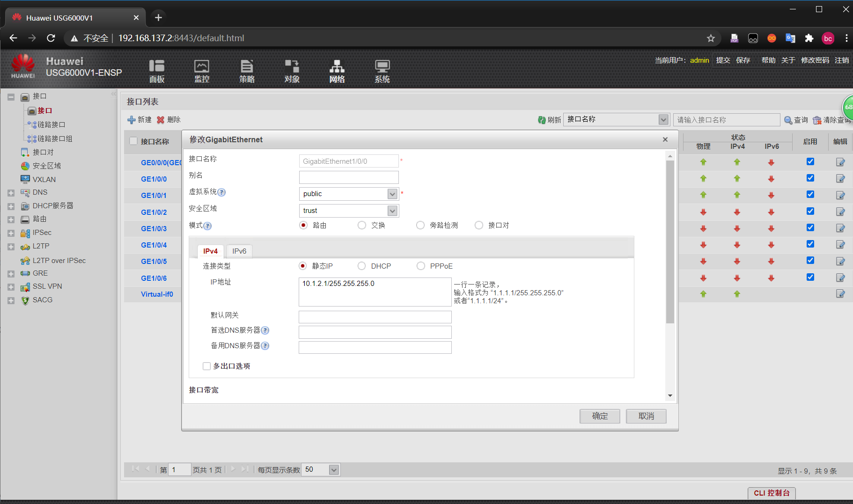Select 旁路检测 mode radio button
The width and height of the screenshot is (853, 504).
(420, 225)
